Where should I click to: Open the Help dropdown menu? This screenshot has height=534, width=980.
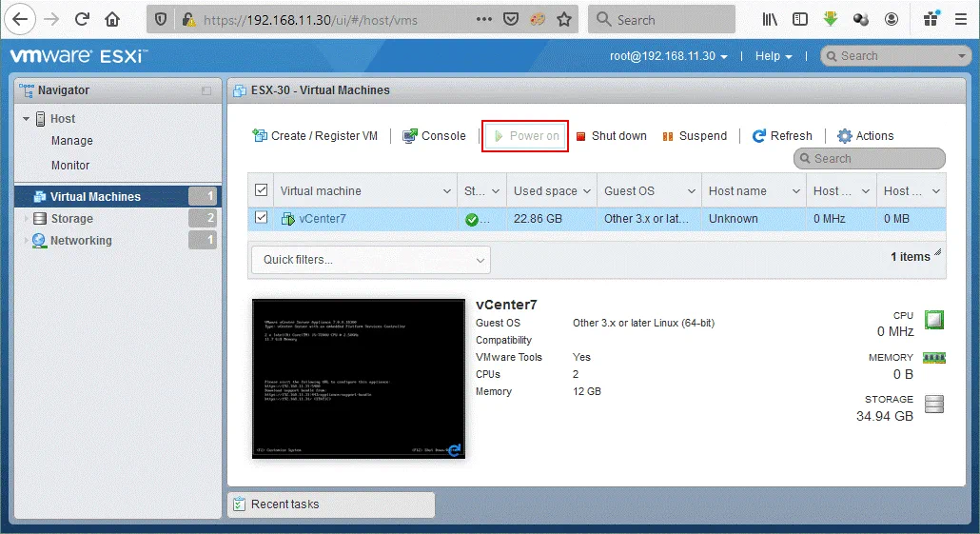coord(774,56)
